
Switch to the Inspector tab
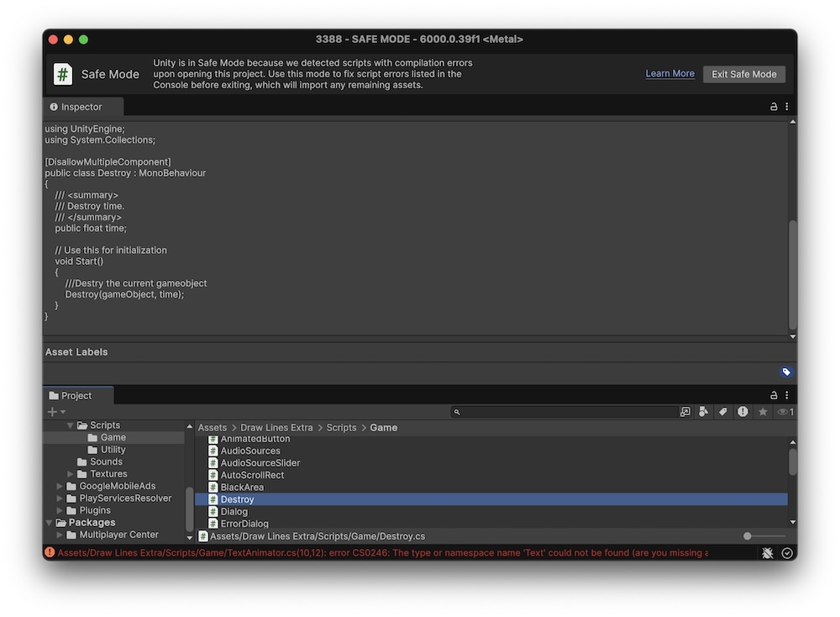(82, 107)
